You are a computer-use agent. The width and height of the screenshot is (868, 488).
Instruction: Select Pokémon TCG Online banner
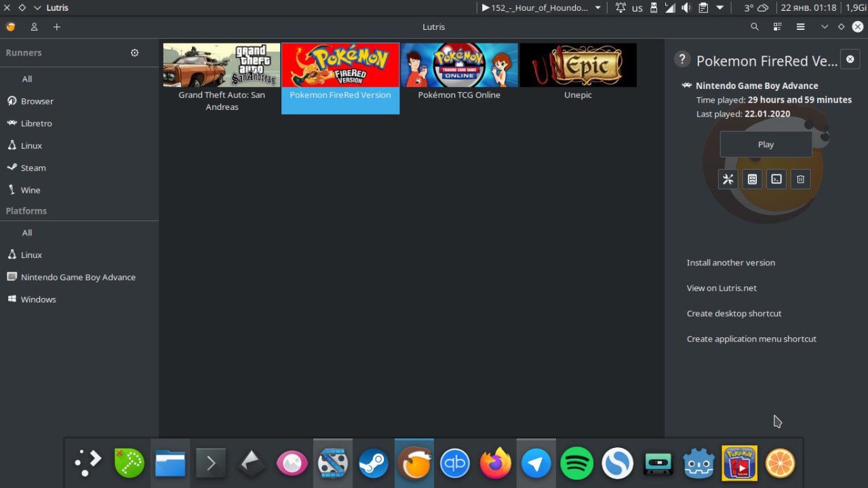tap(459, 65)
